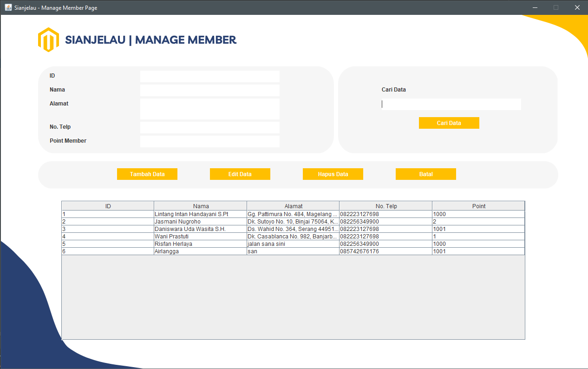Click ID cell 3 in the table
588x369 pixels.
108,229
